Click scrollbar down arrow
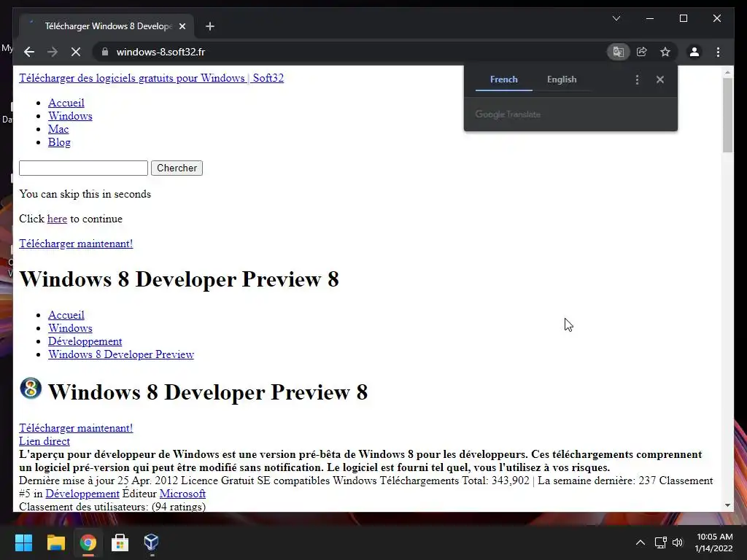 (727, 505)
